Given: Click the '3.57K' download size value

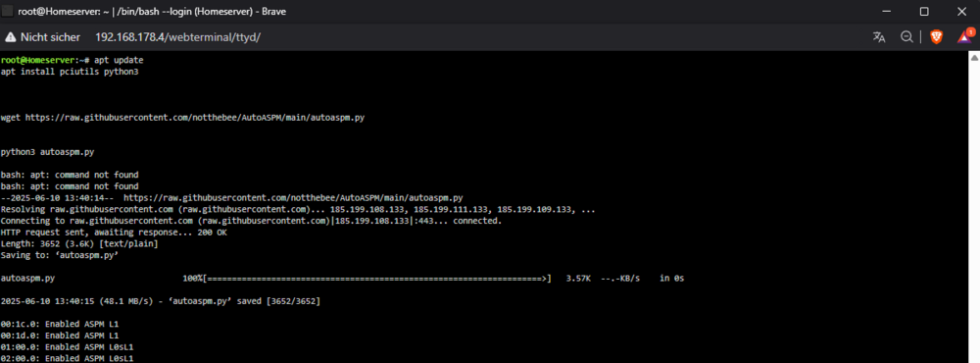Looking at the screenshot, I should [578, 278].
